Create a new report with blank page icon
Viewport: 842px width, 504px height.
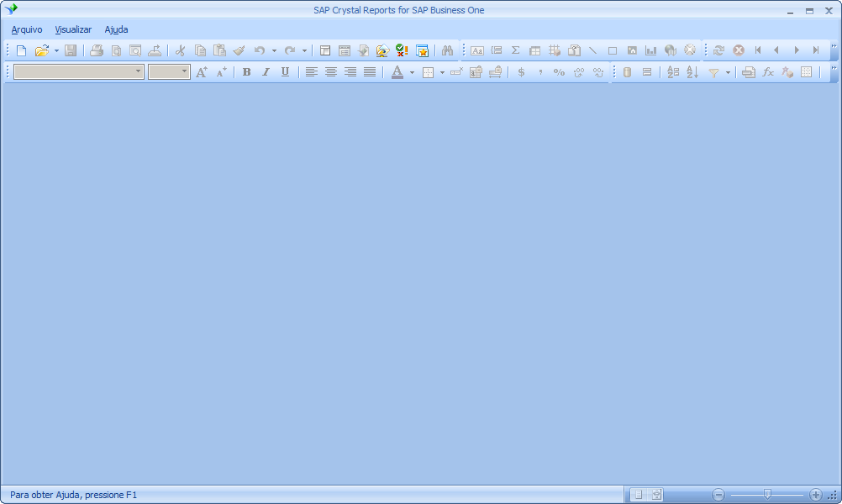[x=22, y=50]
